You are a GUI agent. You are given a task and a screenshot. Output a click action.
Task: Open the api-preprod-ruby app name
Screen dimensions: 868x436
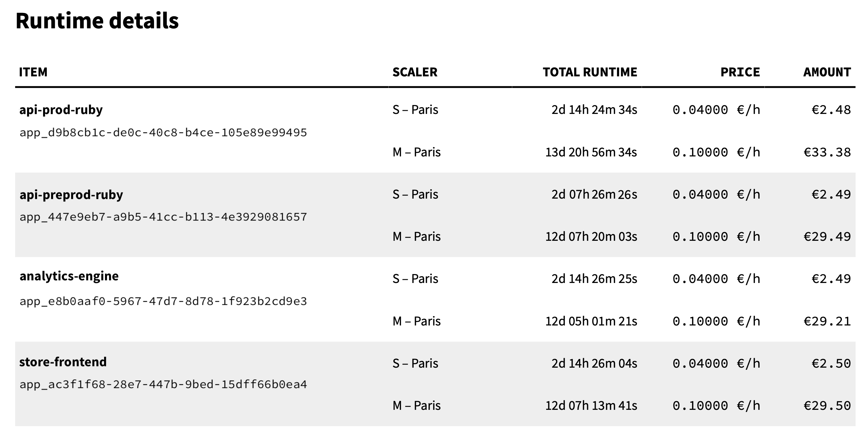pyautogui.click(x=71, y=195)
